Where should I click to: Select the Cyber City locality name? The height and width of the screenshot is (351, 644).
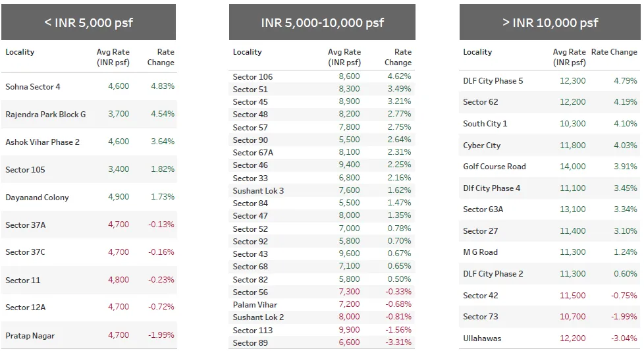pyautogui.click(x=482, y=146)
